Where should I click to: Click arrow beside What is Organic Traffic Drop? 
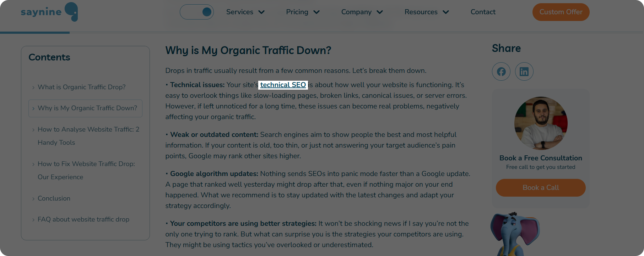tap(33, 87)
